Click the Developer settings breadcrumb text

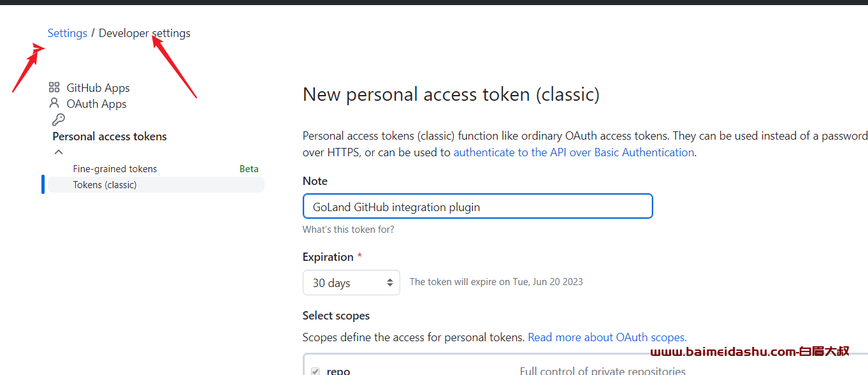click(x=145, y=33)
